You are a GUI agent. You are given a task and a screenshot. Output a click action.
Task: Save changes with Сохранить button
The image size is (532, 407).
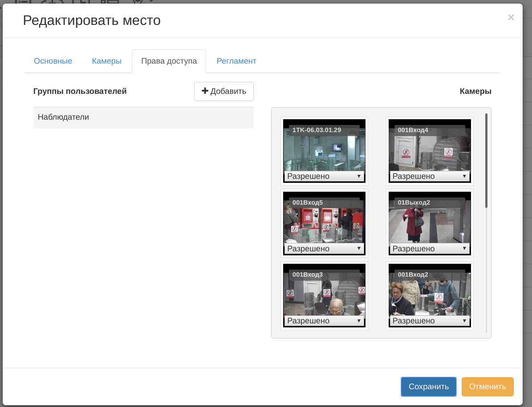click(x=429, y=387)
